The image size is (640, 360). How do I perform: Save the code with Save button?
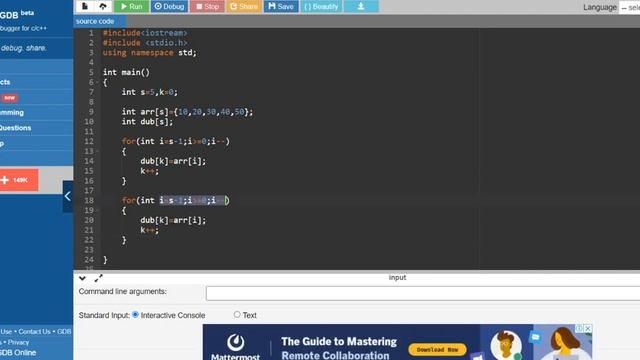click(281, 7)
